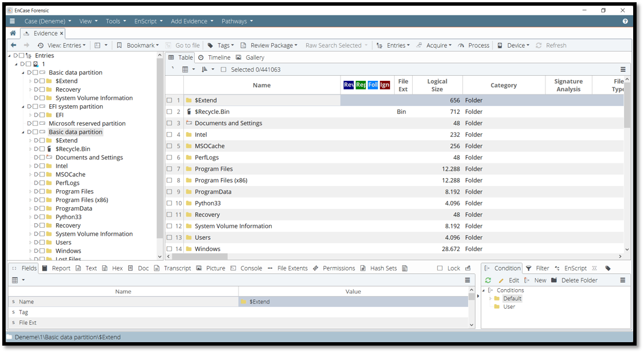The width and height of the screenshot is (644, 353).
Task: Check the box for row Program Files
Action: [x=169, y=169]
